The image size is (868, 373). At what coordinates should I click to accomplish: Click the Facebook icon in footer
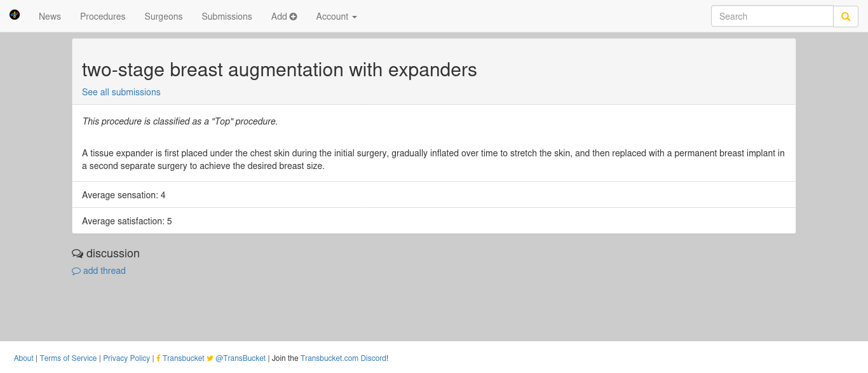click(x=158, y=358)
